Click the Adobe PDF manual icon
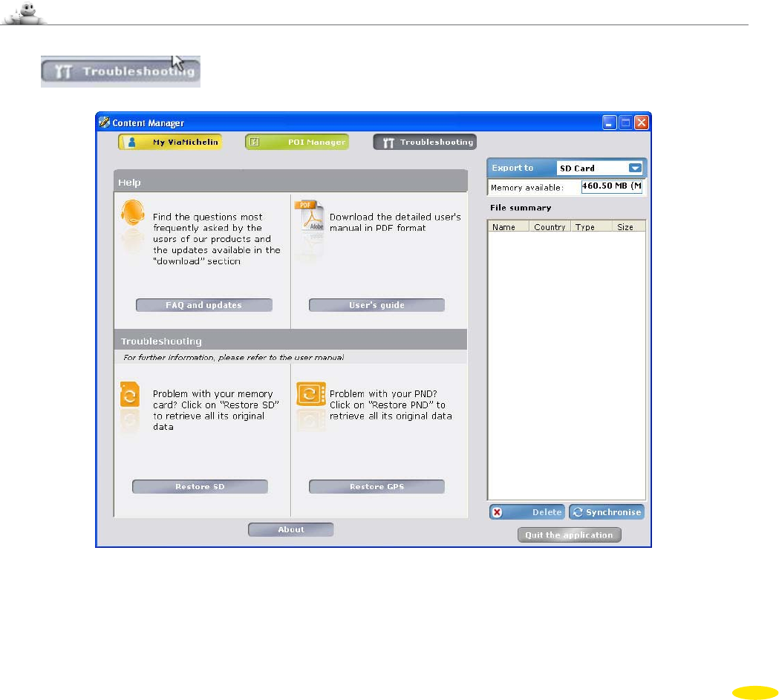This screenshot has width=779, height=700. 310,215
